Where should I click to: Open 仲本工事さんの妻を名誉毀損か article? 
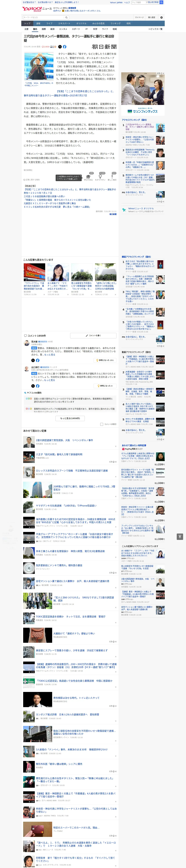point(70,551)
